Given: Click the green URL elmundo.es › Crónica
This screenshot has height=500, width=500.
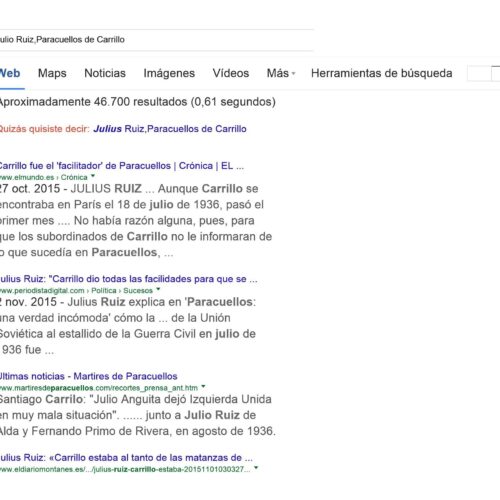Looking at the screenshot, I should [44, 177].
